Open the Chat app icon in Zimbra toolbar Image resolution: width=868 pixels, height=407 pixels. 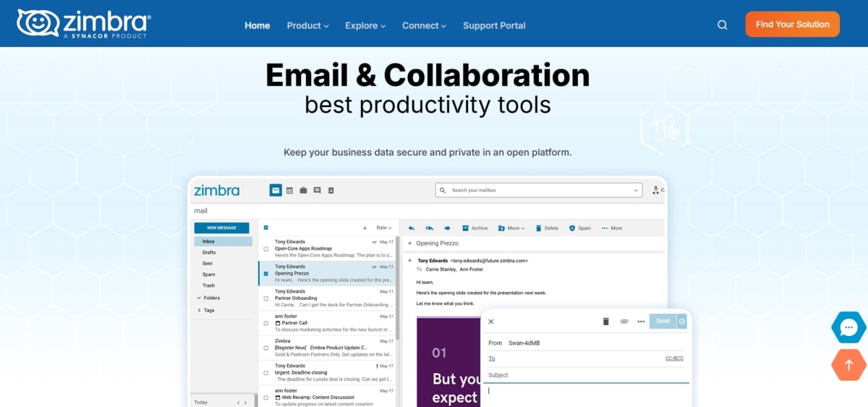[317, 190]
